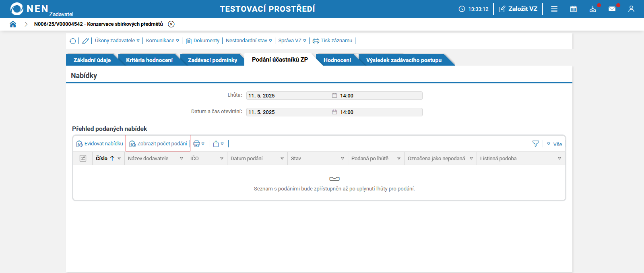Click the Lhůta time field 14:00

pyautogui.click(x=380, y=95)
